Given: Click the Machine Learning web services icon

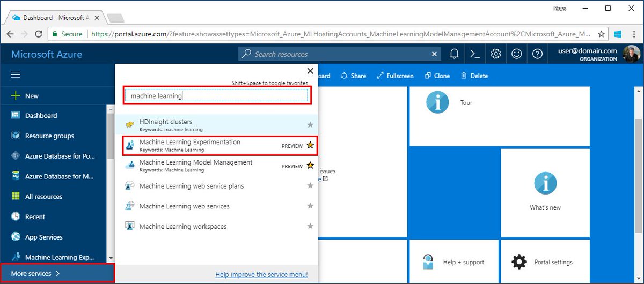Looking at the screenshot, I should (130, 206).
